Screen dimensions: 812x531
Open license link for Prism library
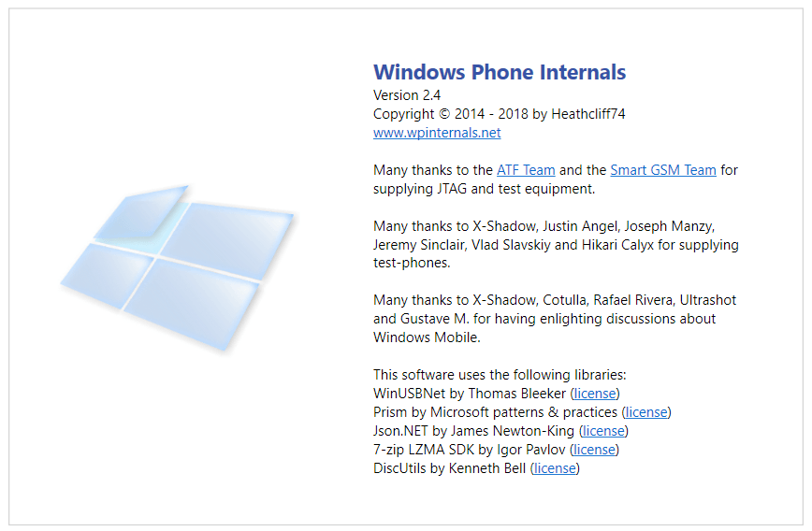pyautogui.click(x=645, y=412)
